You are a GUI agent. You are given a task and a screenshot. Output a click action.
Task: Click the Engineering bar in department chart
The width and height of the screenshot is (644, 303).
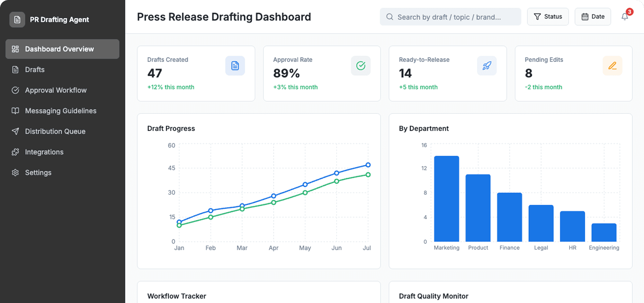click(x=604, y=232)
